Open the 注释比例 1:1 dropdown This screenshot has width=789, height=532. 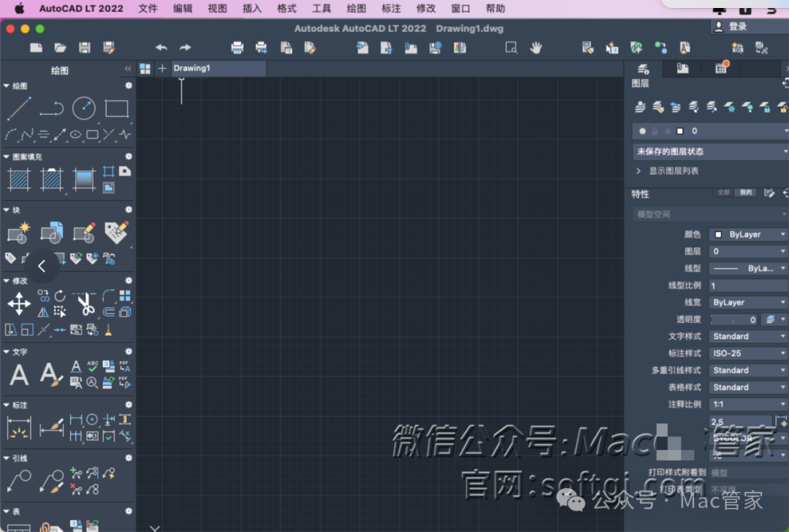[x=748, y=404]
